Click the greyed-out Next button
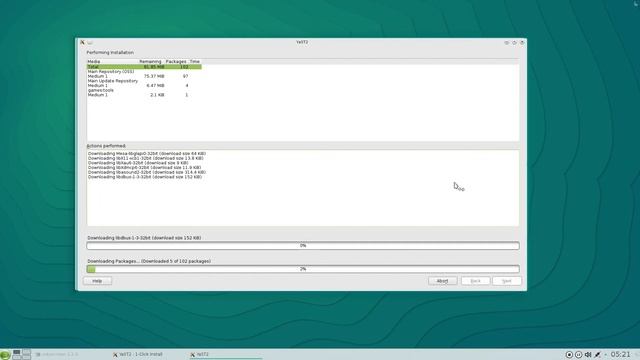This screenshot has height=360, width=640. click(x=507, y=281)
